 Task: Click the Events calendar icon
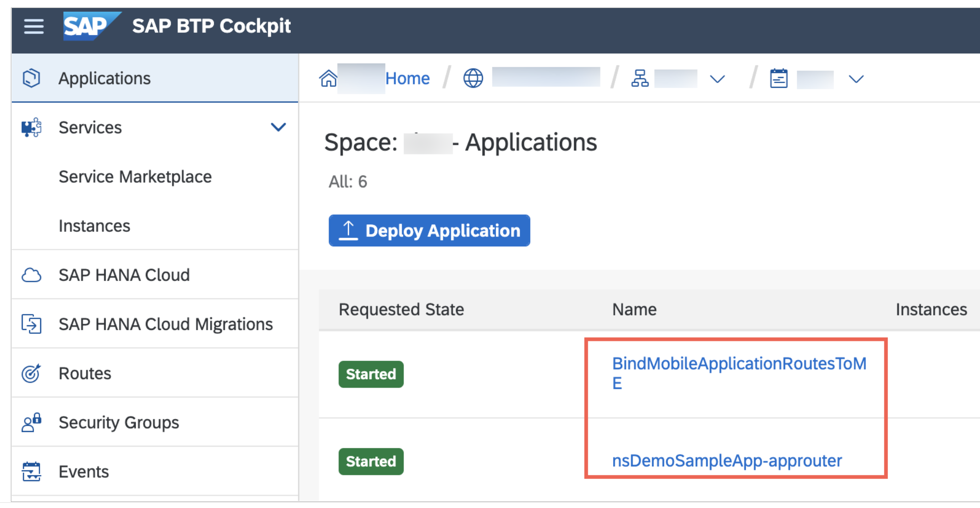pyautogui.click(x=31, y=471)
